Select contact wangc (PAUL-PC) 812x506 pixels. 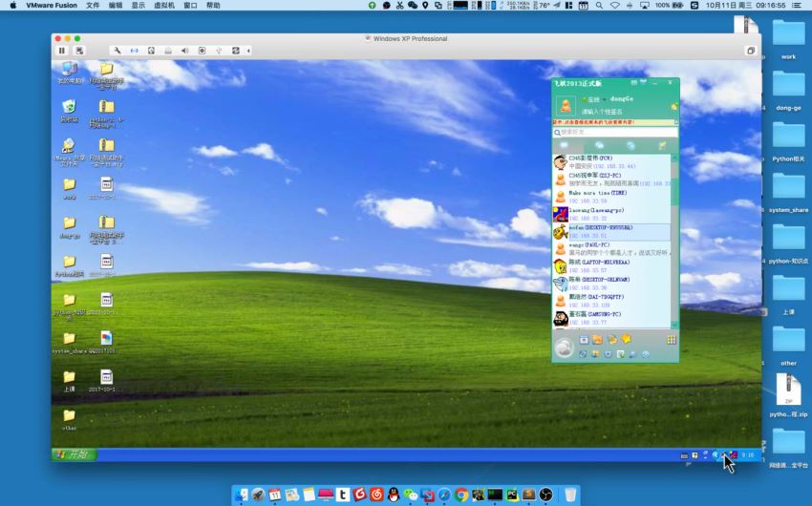[x=611, y=249]
